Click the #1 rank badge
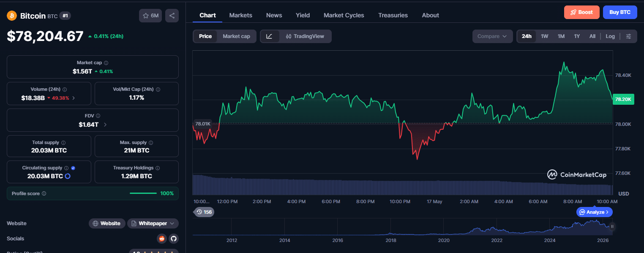644x253 pixels. 65,16
